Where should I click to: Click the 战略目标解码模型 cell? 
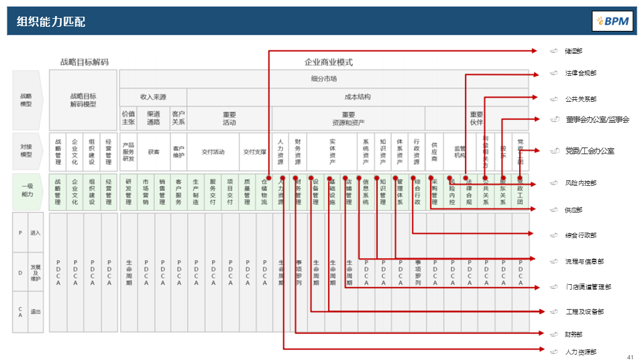83,100
